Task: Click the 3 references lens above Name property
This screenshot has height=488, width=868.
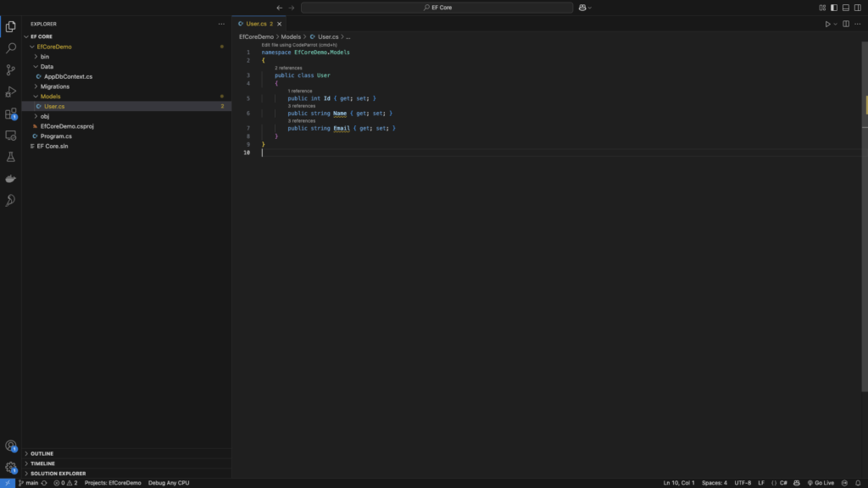Action: (302, 106)
